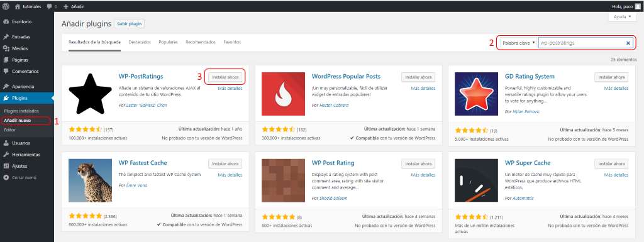Install WP-PostRatings with Instalar ahora

click(225, 77)
